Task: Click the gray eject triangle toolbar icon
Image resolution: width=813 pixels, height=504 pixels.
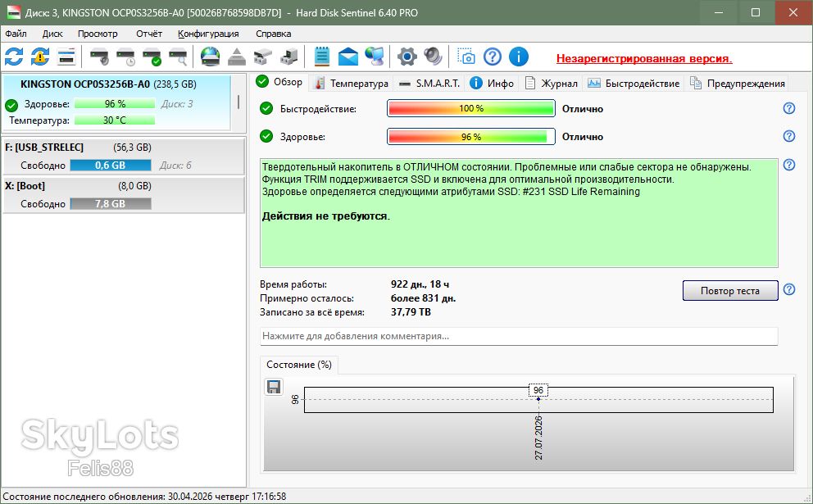Action: point(236,56)
